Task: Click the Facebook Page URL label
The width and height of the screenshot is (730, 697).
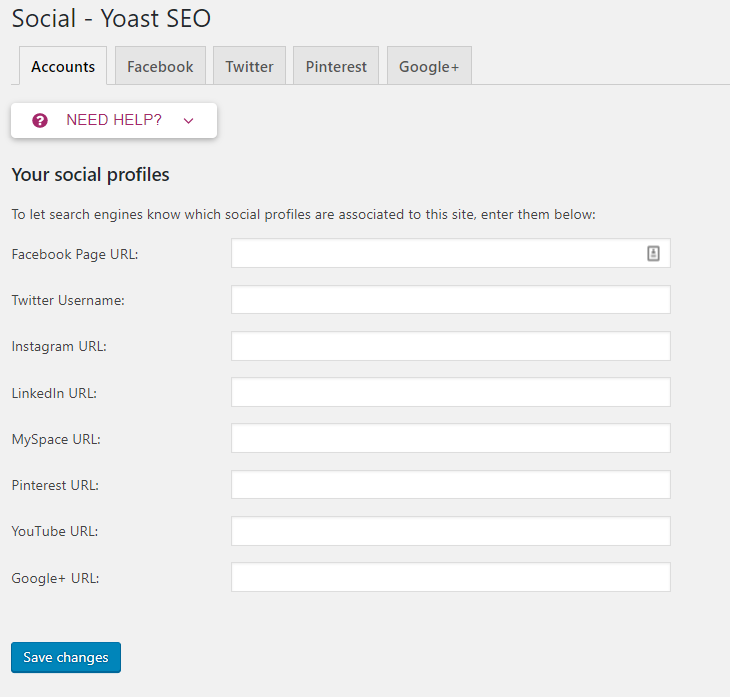Action: pos(75,254)
